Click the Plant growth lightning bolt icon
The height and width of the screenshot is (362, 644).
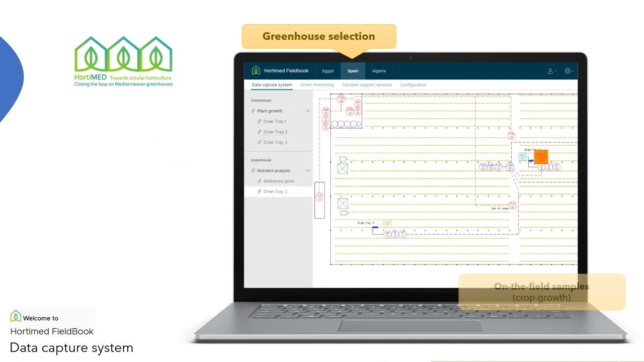(253, 111)
